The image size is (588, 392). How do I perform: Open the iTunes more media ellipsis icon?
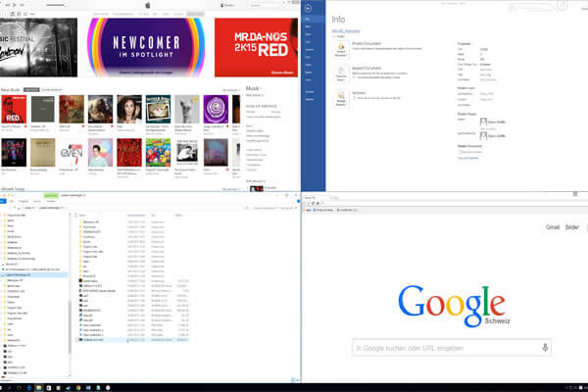point(32,14)
